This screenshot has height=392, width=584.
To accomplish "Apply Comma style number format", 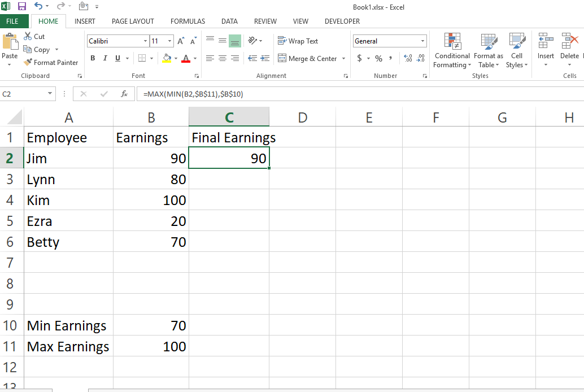I will 390,58.
